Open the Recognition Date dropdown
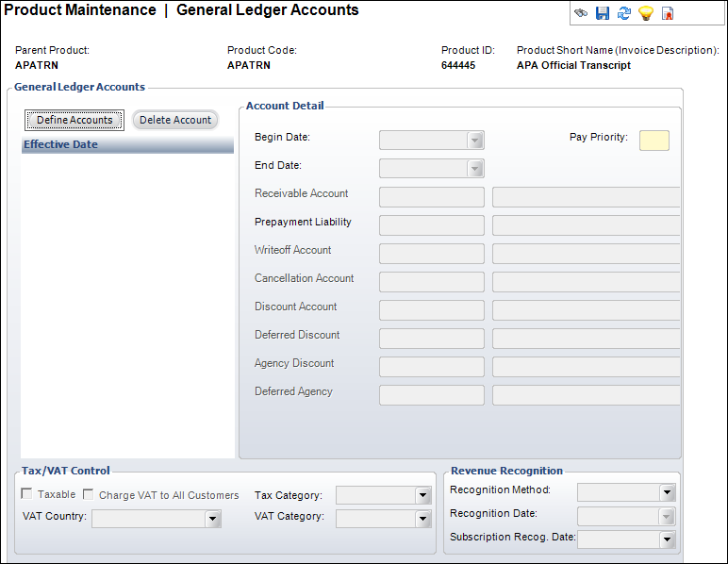This screenshot has height=564, width=728. (668, 516)
